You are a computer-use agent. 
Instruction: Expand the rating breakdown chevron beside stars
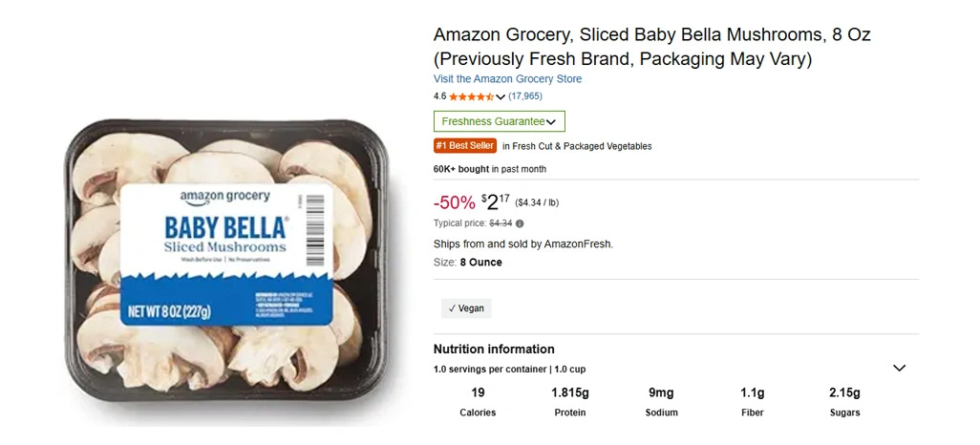point(501,96)
